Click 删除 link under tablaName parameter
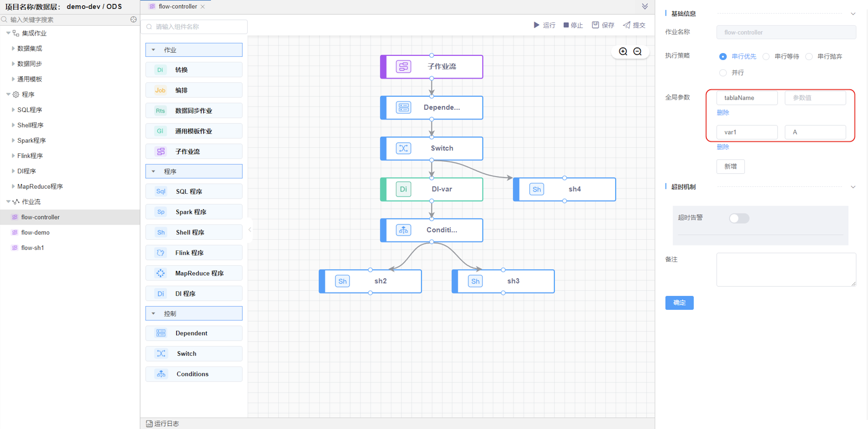Viewport: 868px width, 429px height. tap(722, 112)
